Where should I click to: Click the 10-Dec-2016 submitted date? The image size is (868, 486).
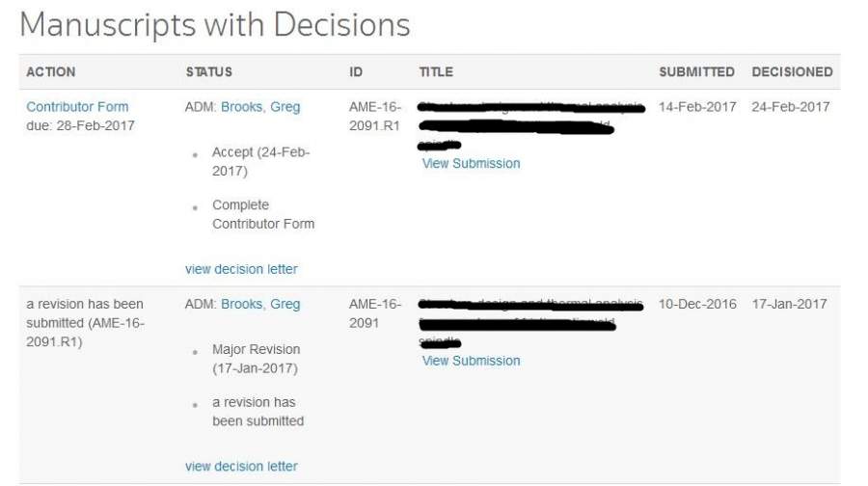point(697,304)
